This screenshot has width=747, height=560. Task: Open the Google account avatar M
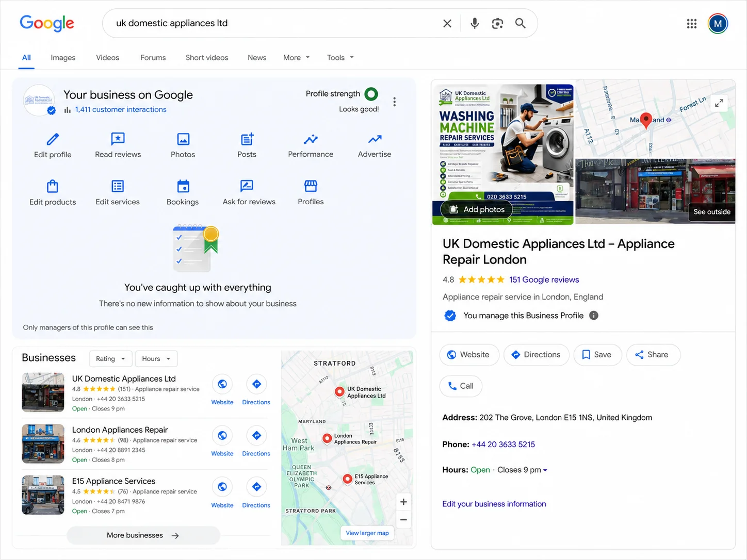coord(718,23)
